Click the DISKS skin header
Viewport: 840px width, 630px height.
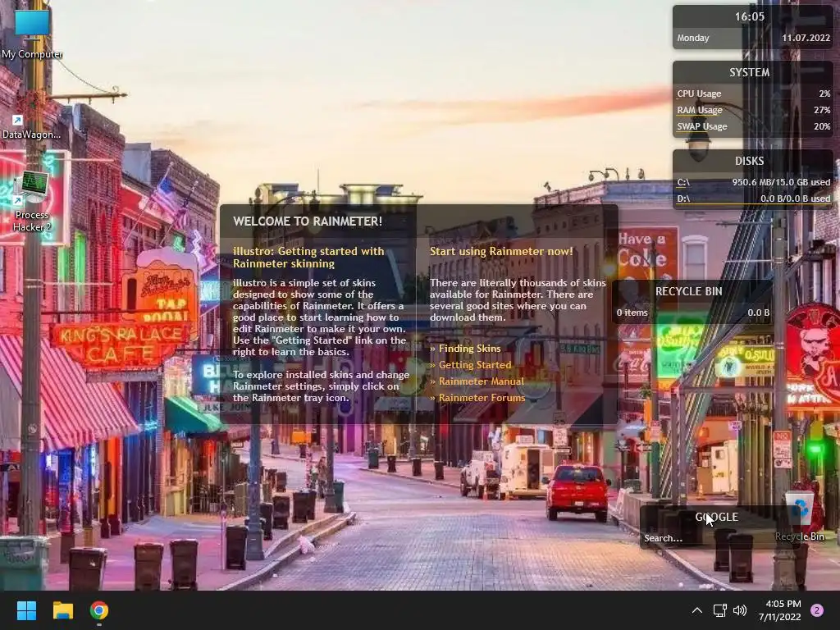pos(749,161)
